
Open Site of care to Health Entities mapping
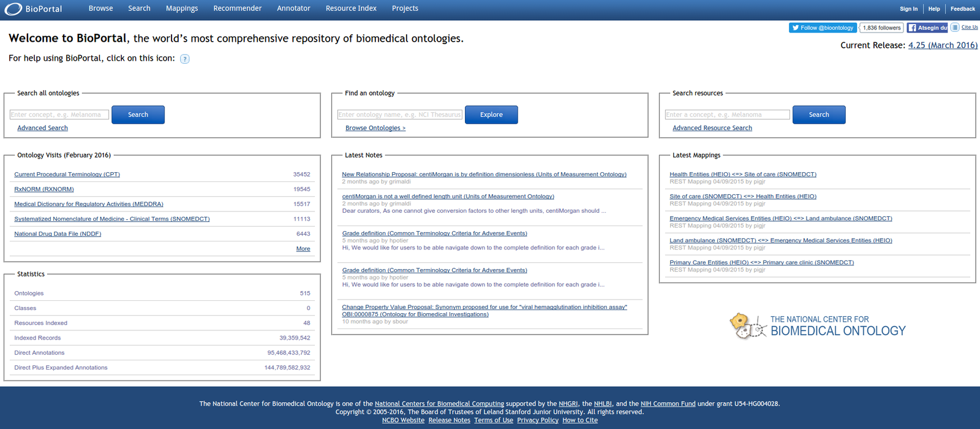point(743,197)
